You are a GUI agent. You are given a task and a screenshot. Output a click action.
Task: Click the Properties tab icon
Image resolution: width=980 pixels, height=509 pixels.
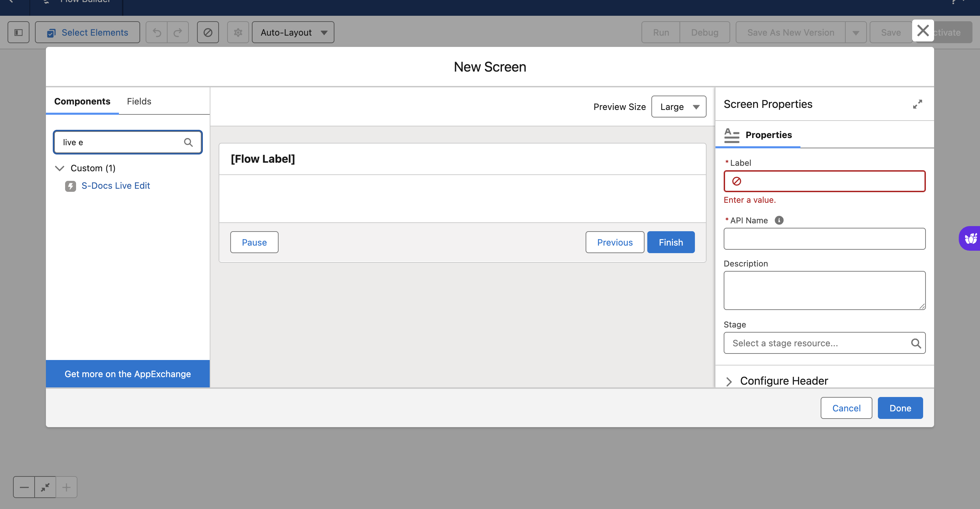731,135
